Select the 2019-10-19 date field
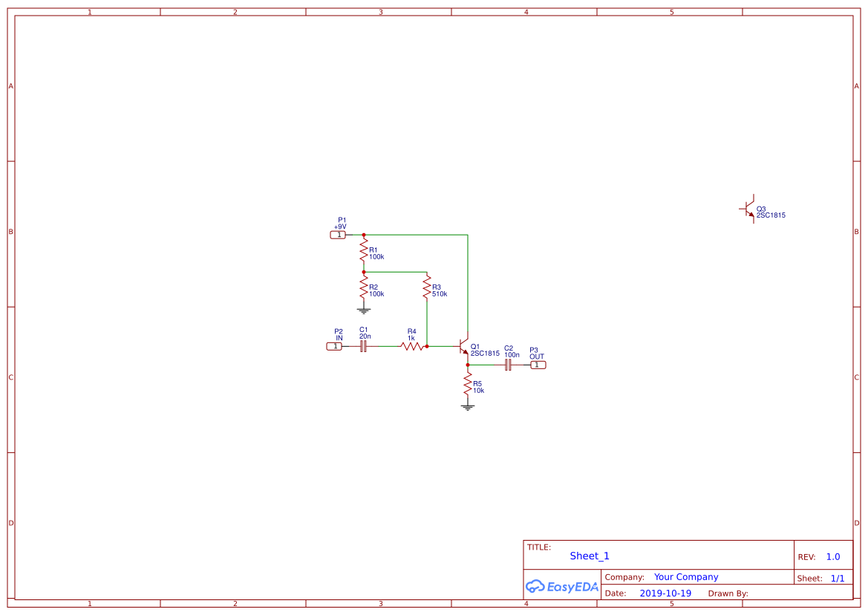Viewport: 868px width, 615px height. [665, 593]
